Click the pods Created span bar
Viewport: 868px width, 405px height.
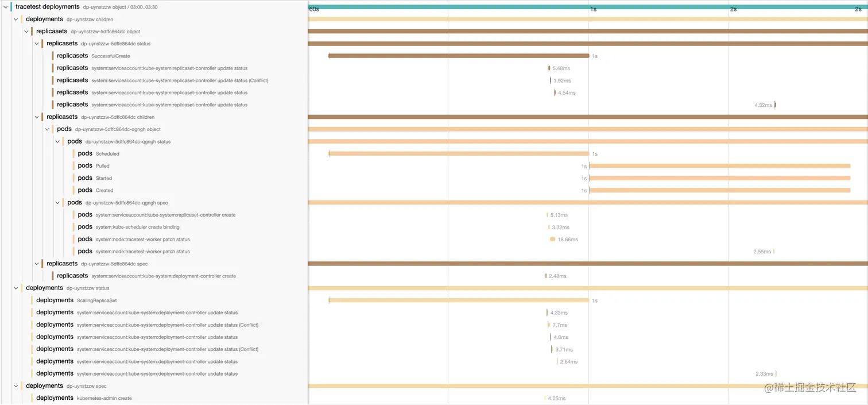[x=720, y=190]
